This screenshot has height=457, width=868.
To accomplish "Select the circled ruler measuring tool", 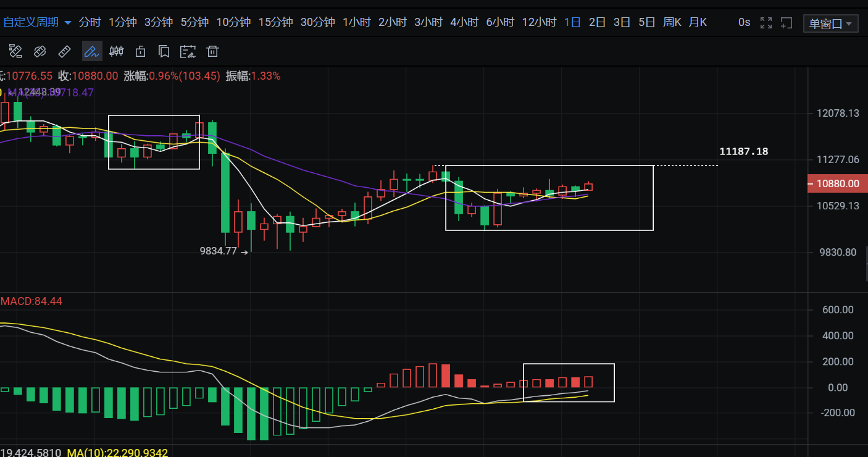I will [x=40, y=51].
